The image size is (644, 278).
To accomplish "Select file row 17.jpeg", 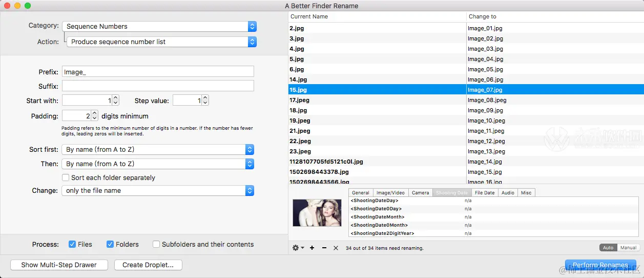I will (466, 100).
